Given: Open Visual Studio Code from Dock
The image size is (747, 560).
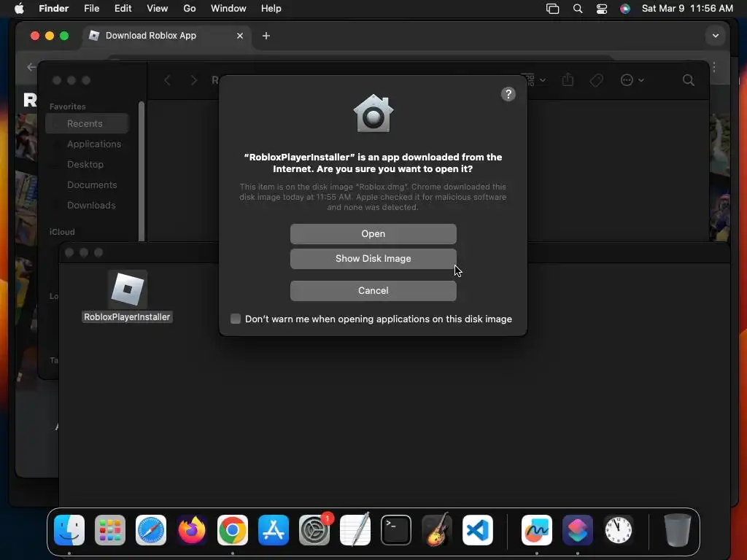Looking at the screenshot, I should coord(478,530).
